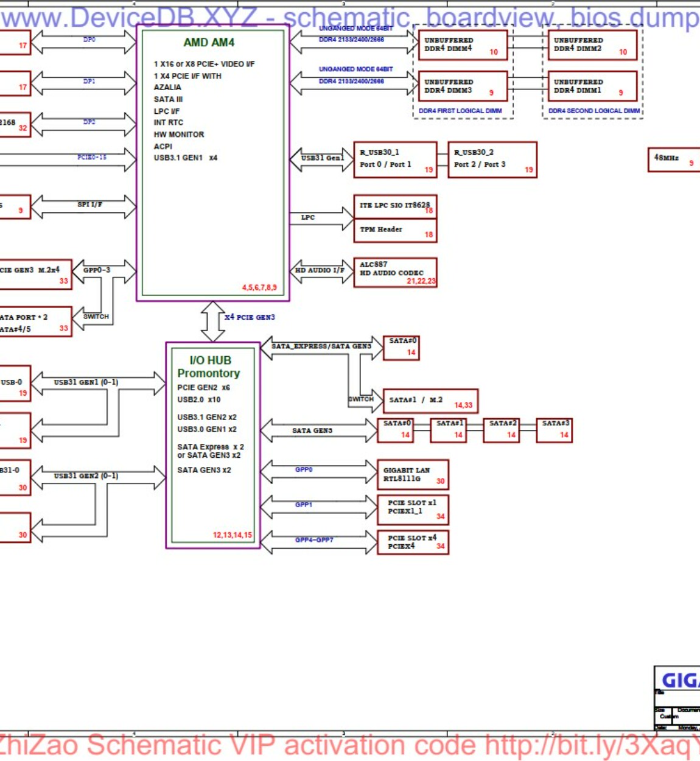700x761 pixels.
Task: Select the TPM Header block
Action: pyautogui.click(x=395, y=231)
